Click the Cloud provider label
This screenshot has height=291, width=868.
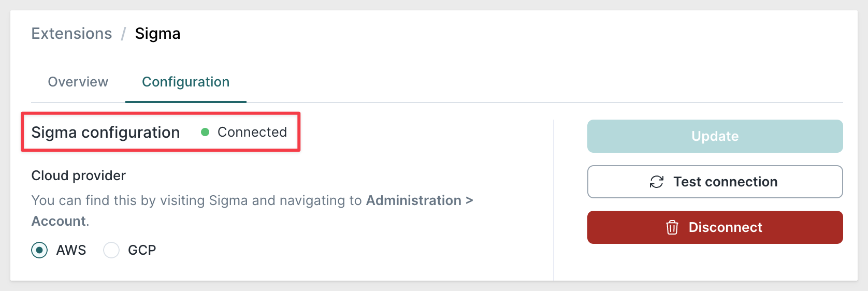click(79, 176)
